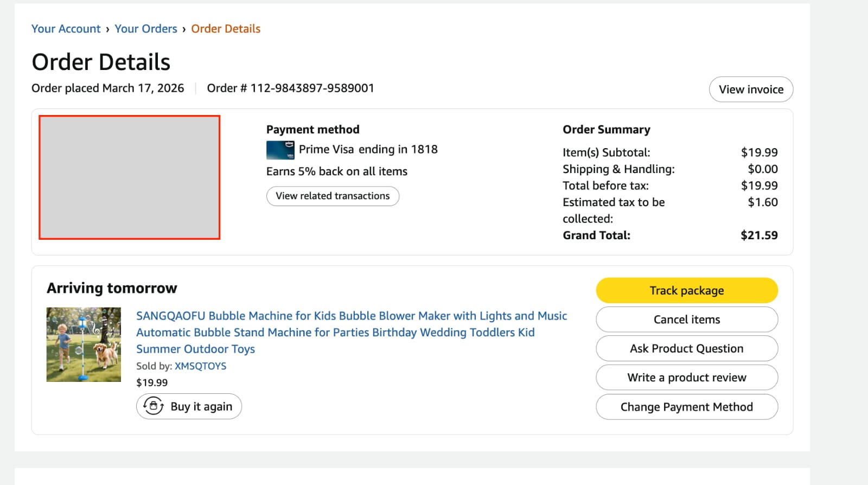The width and height of the screenshot is (868, 485).
Task: Go to Your Account breadcrumb
Action: tap(66, 29)
